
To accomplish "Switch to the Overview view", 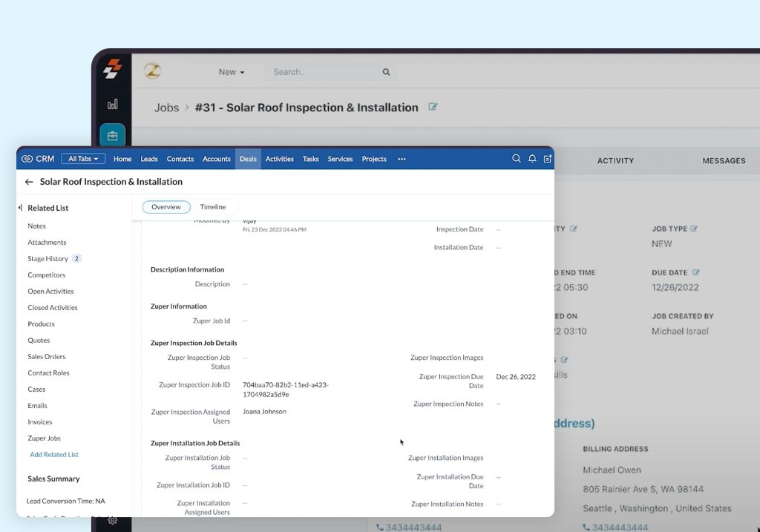I will pos(166,207).
